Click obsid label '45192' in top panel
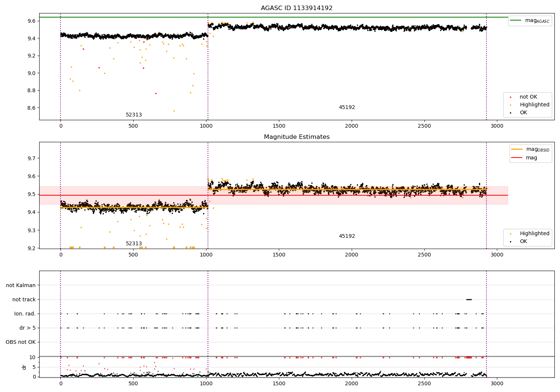560x392 pixels. tap(347, 108)
